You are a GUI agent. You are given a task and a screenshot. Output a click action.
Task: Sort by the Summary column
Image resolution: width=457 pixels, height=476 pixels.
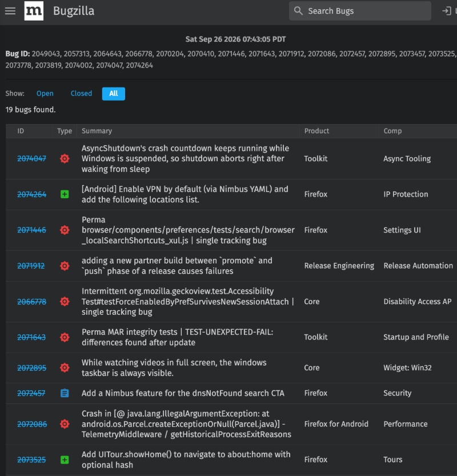tap(97, 131)
